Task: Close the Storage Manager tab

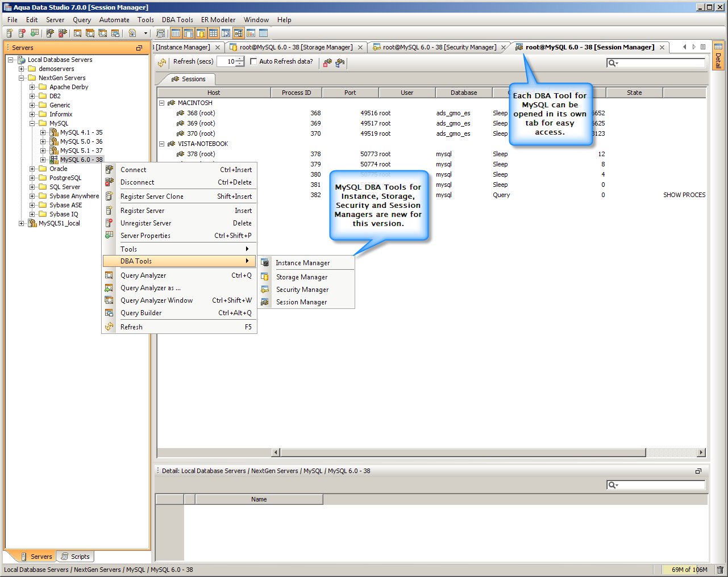Action: 360,48
